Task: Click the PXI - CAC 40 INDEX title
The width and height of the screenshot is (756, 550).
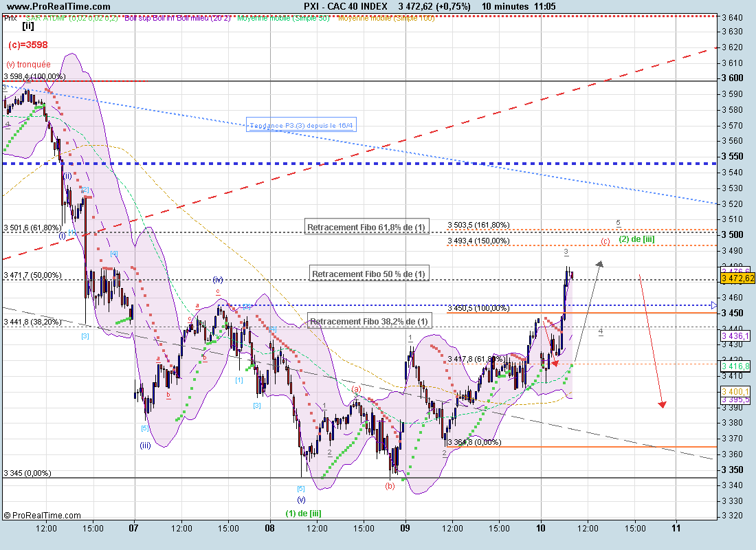Action: point(345,6)
